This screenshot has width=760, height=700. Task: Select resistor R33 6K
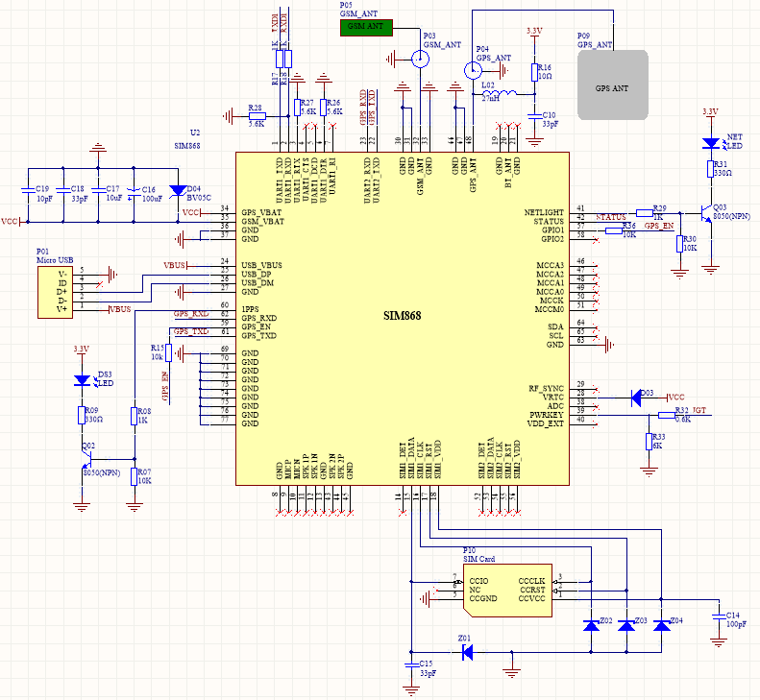tap(649, 442)
